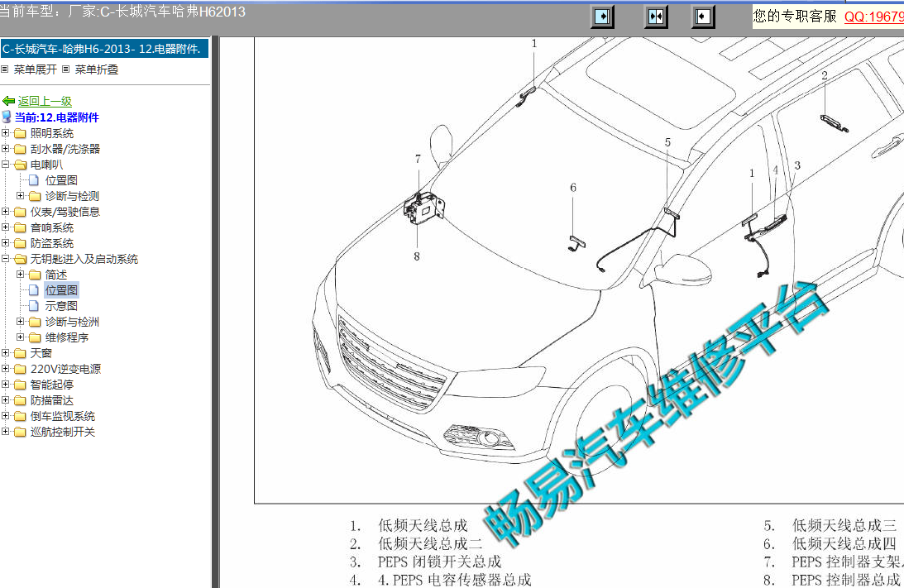904x588 pixels.
Task: Click 菜单展开 to expand all menus
Action: (x=36, y=69)
